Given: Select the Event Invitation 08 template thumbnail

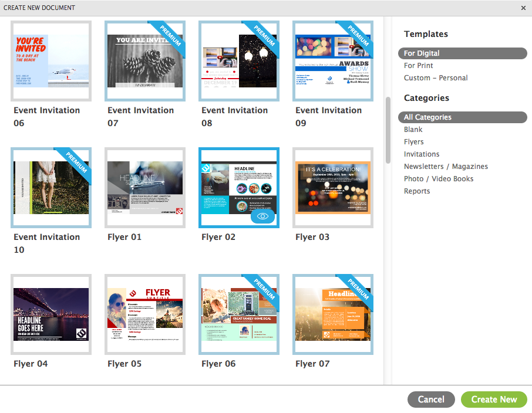Looking at the screenshot, I should tap(239, 61).
